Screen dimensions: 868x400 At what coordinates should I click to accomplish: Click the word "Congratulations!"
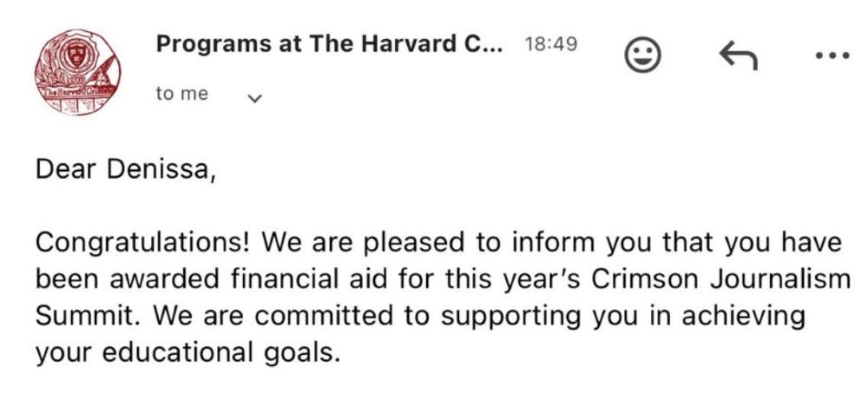(142, 243)
